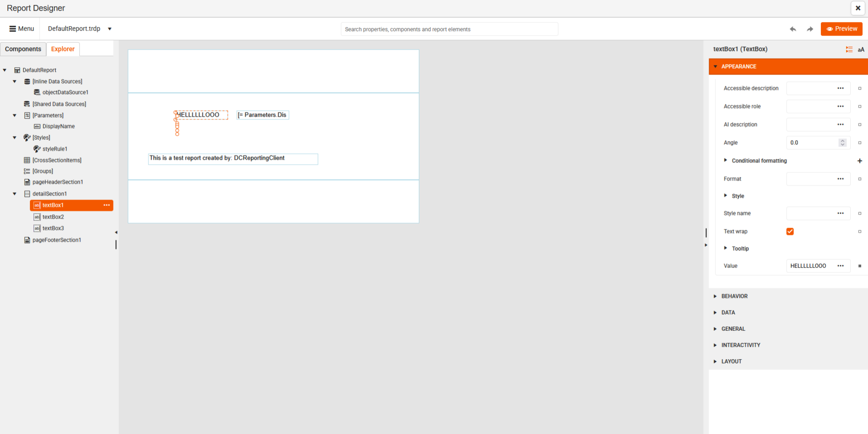The width and height of the screenshot is (868, 434).
Task: Expand the INTERACTIVITY section
Action: click(788, 345)
